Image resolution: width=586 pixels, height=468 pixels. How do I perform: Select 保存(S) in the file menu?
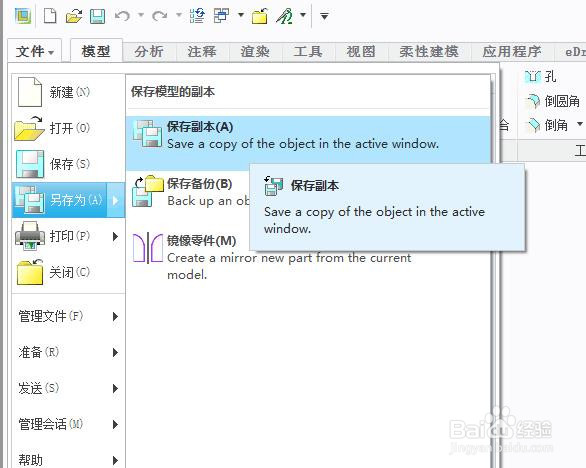[x=68, y=164]
